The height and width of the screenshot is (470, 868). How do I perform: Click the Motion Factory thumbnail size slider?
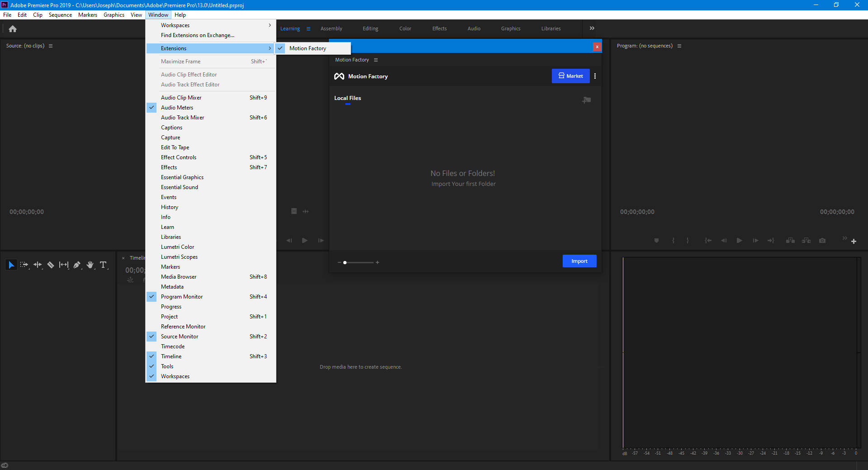[358, 262]
